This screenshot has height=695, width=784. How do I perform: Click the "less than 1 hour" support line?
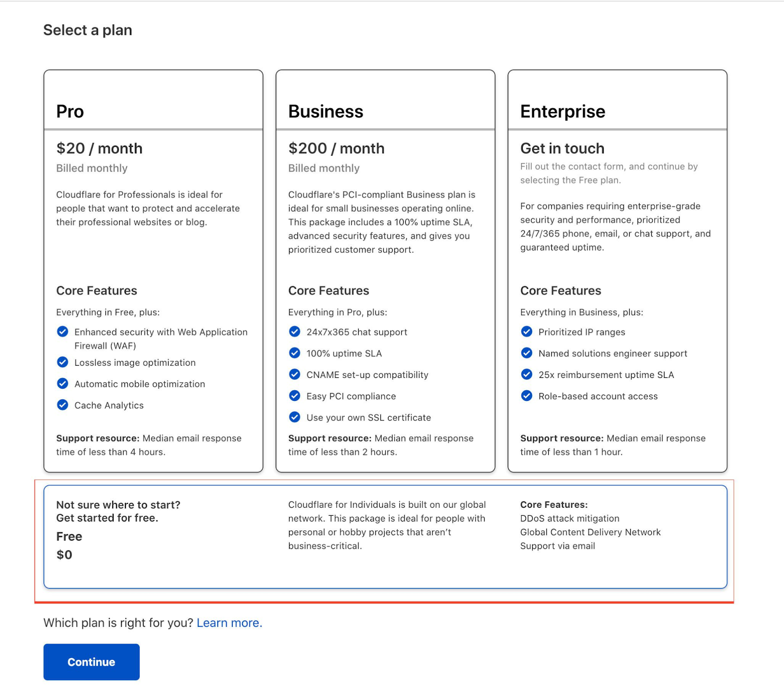[x=613, y=445]
